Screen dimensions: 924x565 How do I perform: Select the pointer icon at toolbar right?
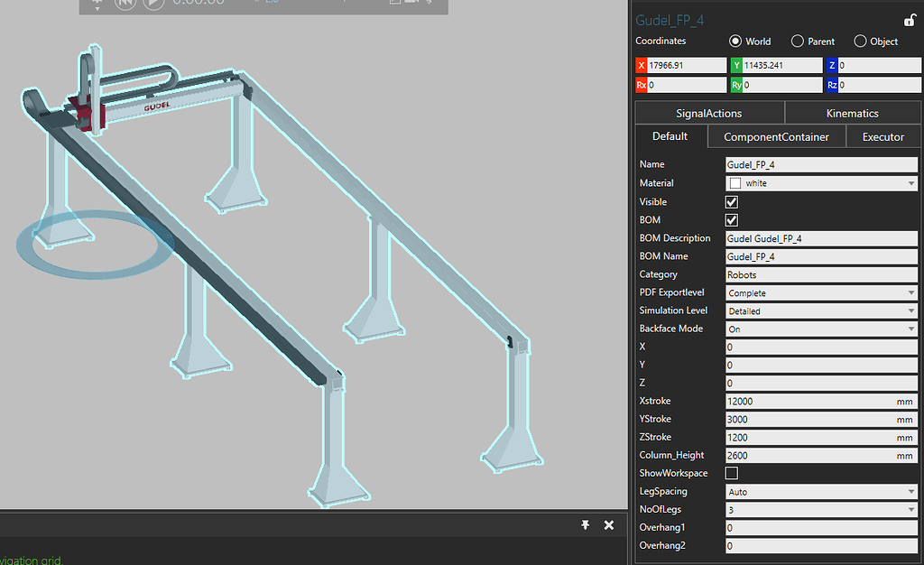pos(429,3)
